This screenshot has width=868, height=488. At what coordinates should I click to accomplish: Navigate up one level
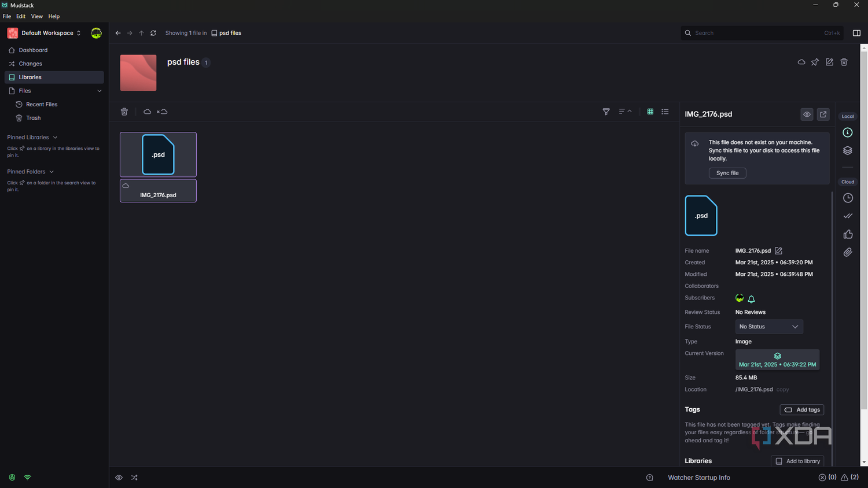(x=141, y=33)
